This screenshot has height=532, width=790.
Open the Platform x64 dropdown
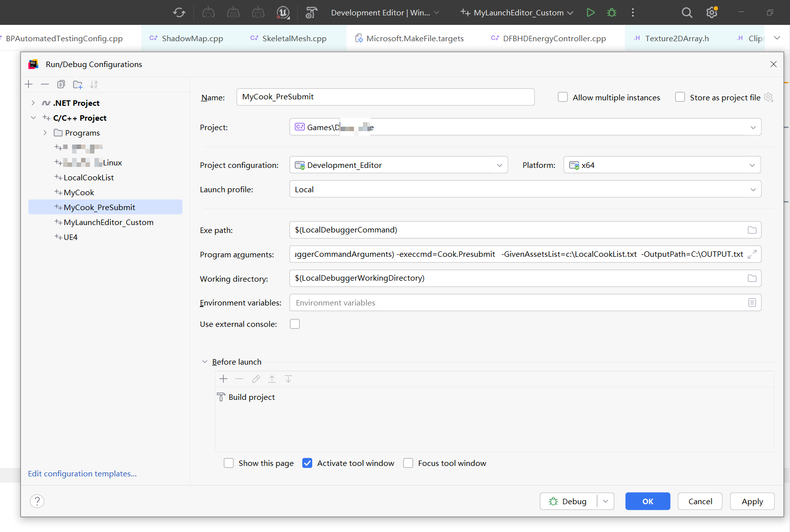662,165
